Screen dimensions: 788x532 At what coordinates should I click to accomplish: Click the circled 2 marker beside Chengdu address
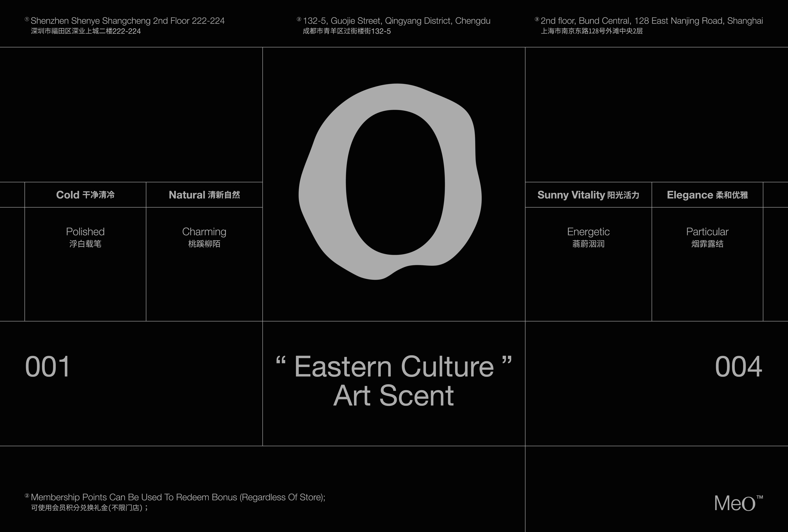(x=299, y=20)
